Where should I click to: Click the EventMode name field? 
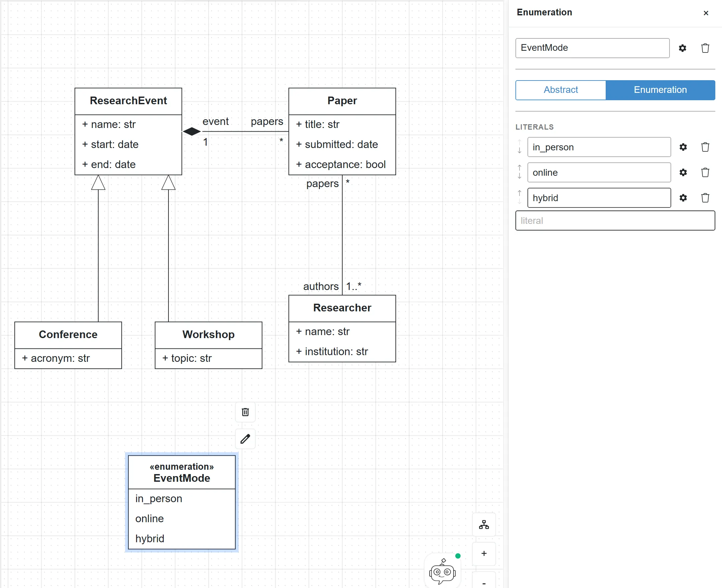pyautogui.click(x=592, y=48)
